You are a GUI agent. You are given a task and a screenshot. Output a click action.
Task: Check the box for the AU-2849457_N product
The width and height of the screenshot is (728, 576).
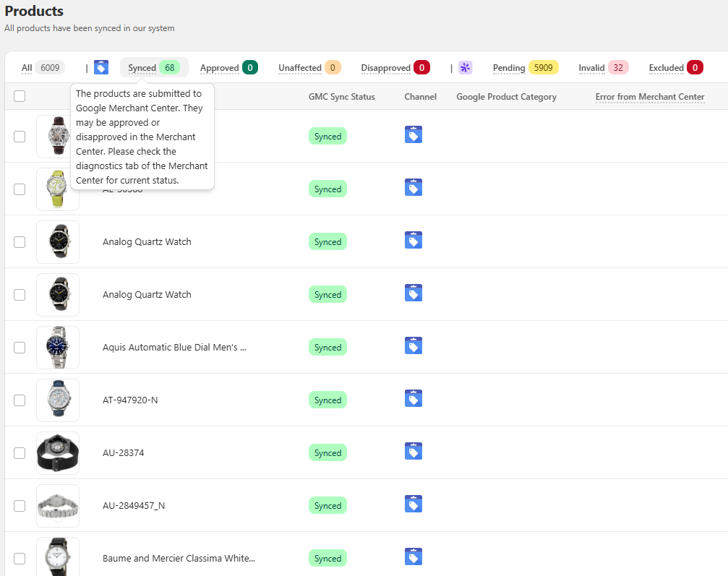coord(20,506)
